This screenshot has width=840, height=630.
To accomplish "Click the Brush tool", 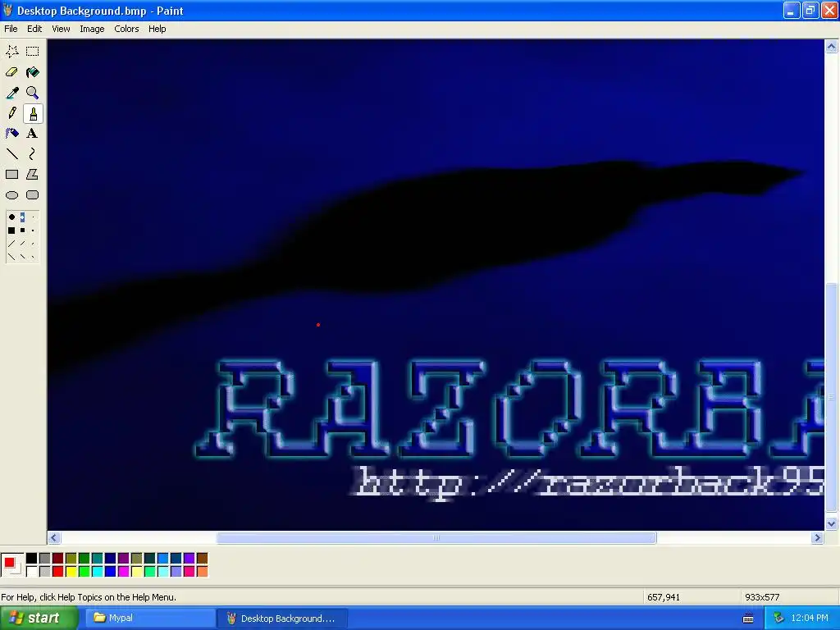I will pos(32,113).
